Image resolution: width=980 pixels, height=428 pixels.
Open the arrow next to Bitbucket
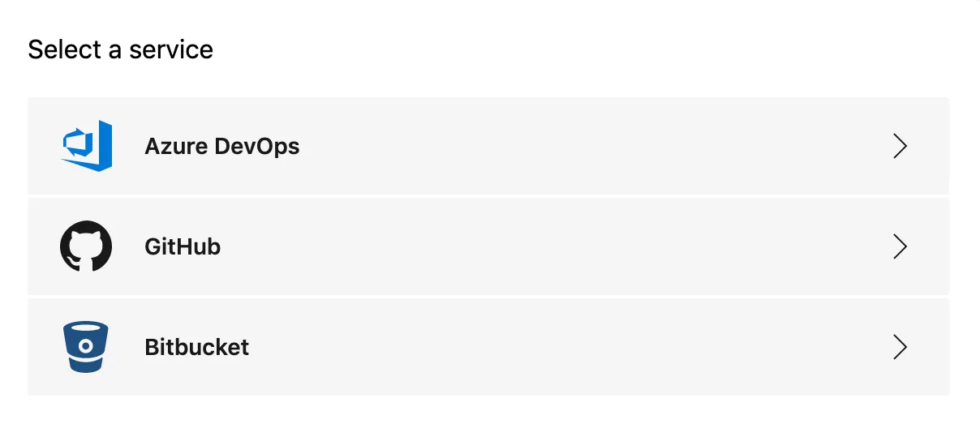coord(899,347)
